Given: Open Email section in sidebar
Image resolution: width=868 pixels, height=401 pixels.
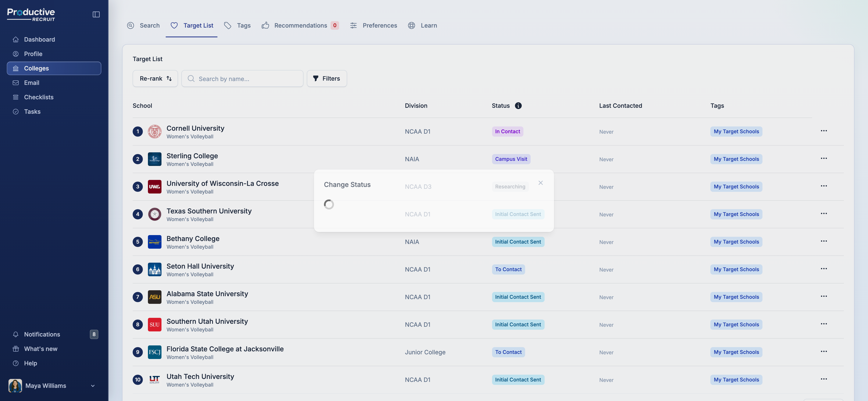Looking at the screenshot, I should [54, 83].
